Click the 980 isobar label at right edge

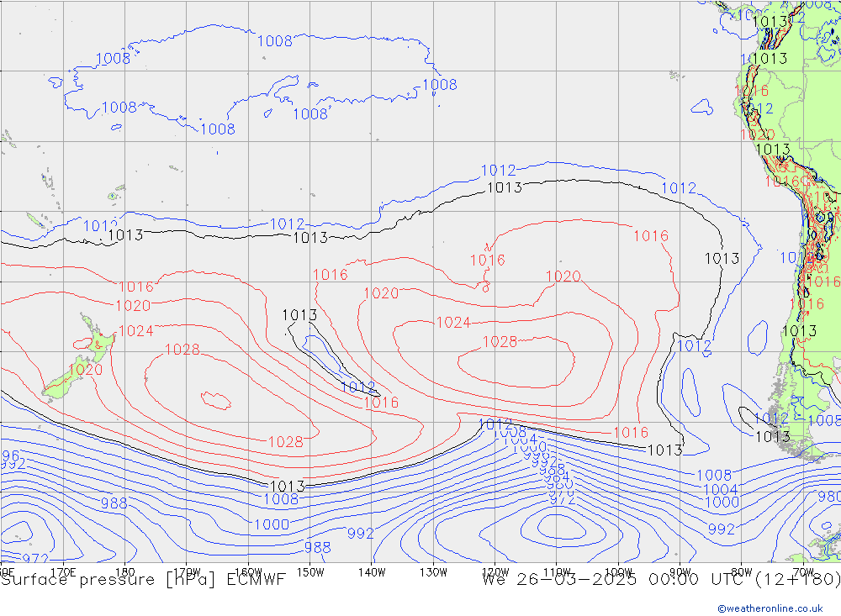pyautogui.click(x=828, y=497)
